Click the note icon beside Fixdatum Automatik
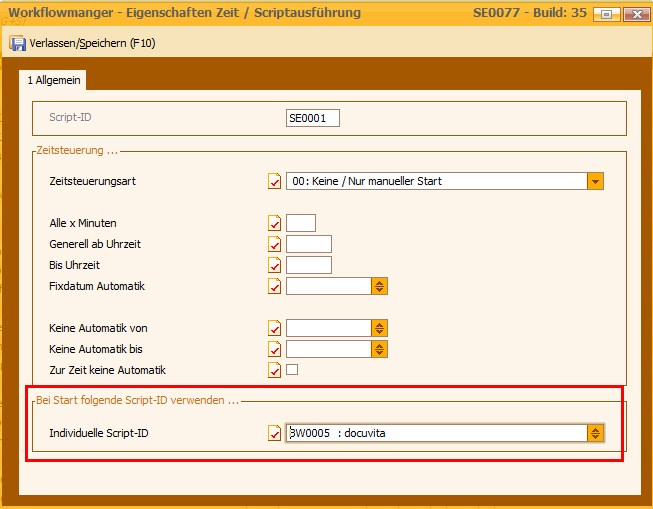Viewport: 653px width, 509px height. 274,286
